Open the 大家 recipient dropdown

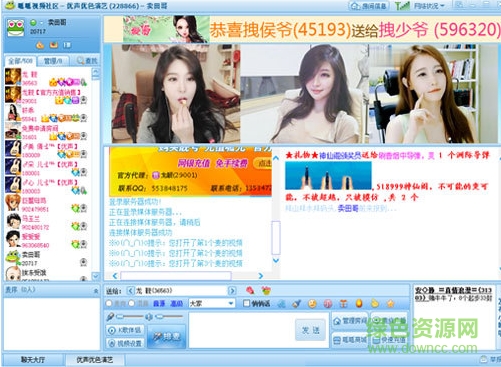(212, 303)
